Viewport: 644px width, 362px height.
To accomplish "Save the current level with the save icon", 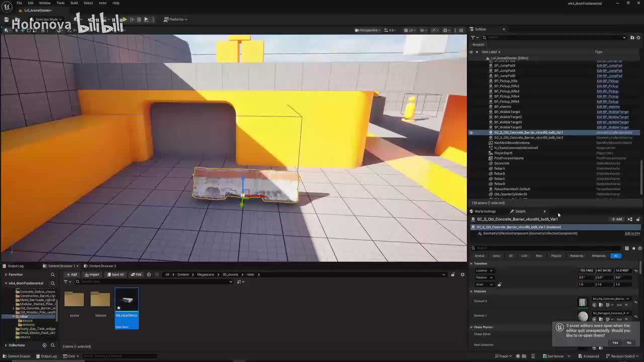I will pos(6,19).
